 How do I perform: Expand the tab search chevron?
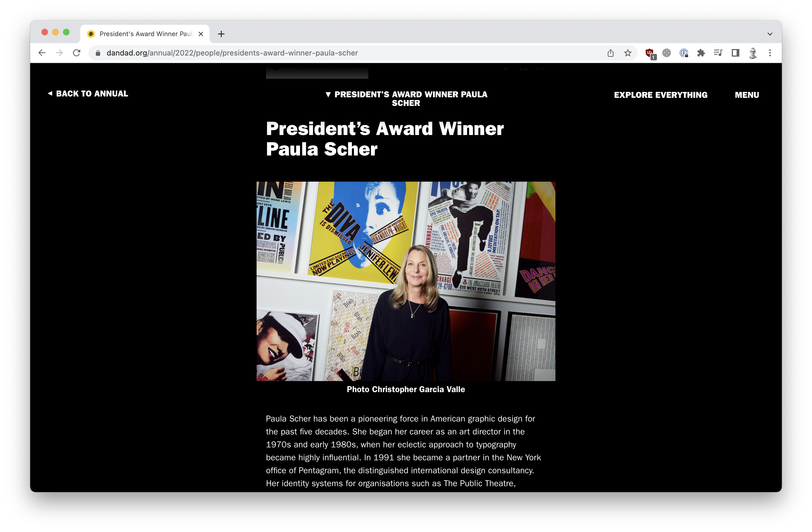[770, 34]
